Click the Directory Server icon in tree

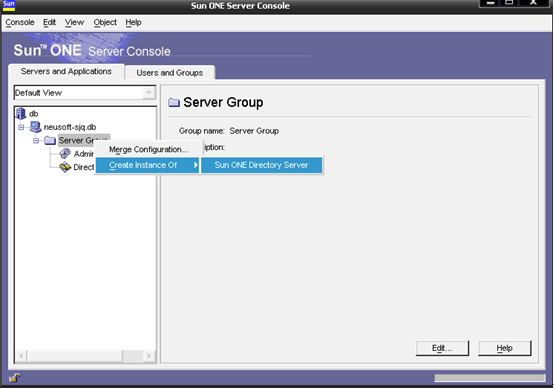coord(65,167)
